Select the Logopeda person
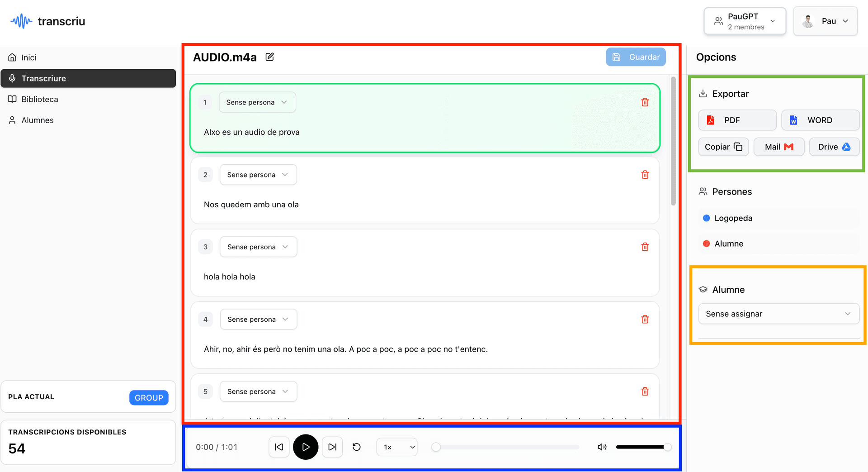Viewport: 868px width, 472px height. pos(733,218)
